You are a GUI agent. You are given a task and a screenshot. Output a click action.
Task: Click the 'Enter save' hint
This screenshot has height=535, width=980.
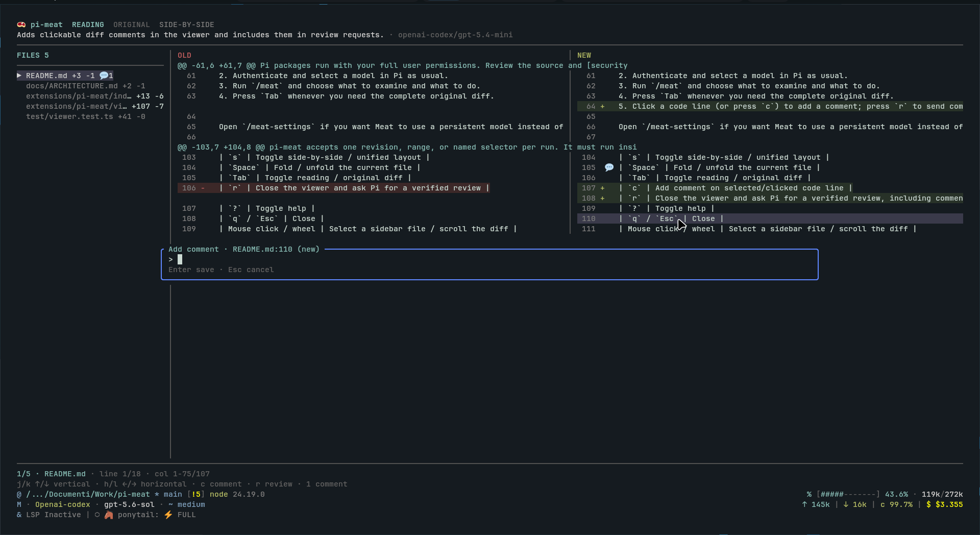[x=191, y=270]
